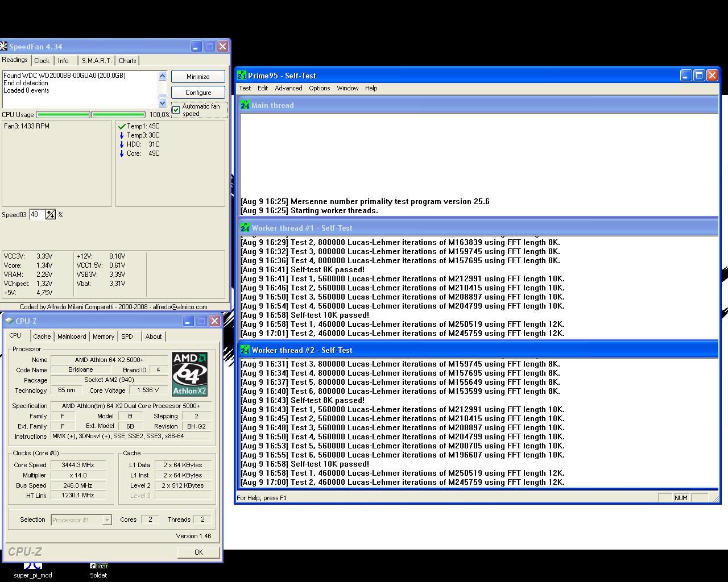This screenshot has height=582, width=728.
Task: Click the Package value Socket AM2 (940)
Action: click(x=109, y=380)
